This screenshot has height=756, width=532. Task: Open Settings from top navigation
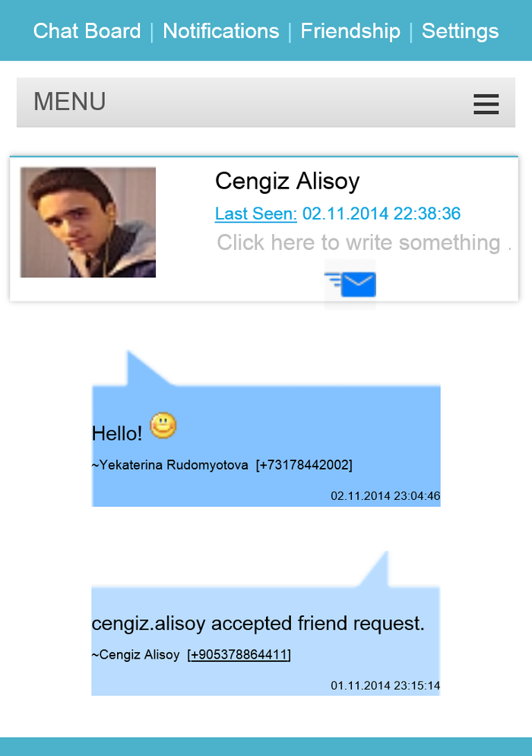(460, 31)
